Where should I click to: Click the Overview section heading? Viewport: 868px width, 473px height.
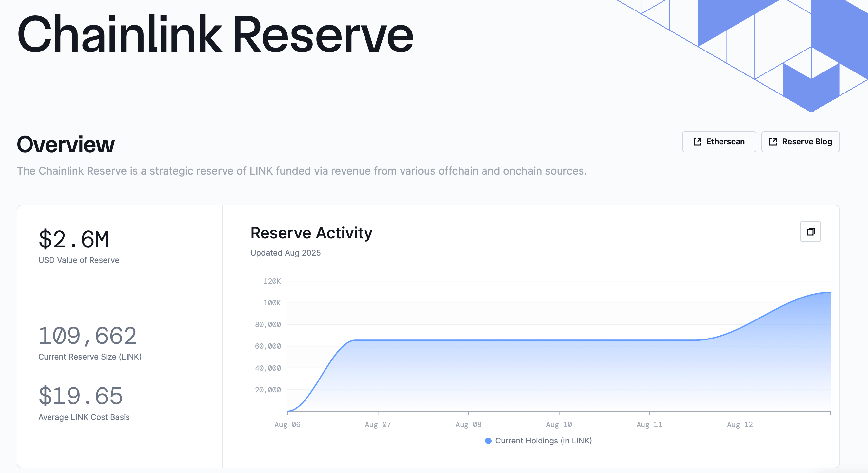click(66, 144)
